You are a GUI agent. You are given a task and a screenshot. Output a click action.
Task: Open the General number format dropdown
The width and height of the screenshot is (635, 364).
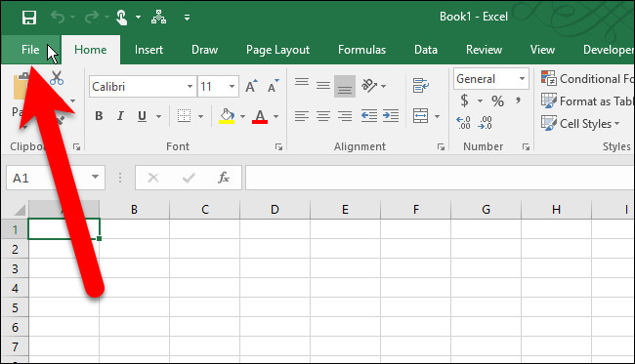coord(522,78)
